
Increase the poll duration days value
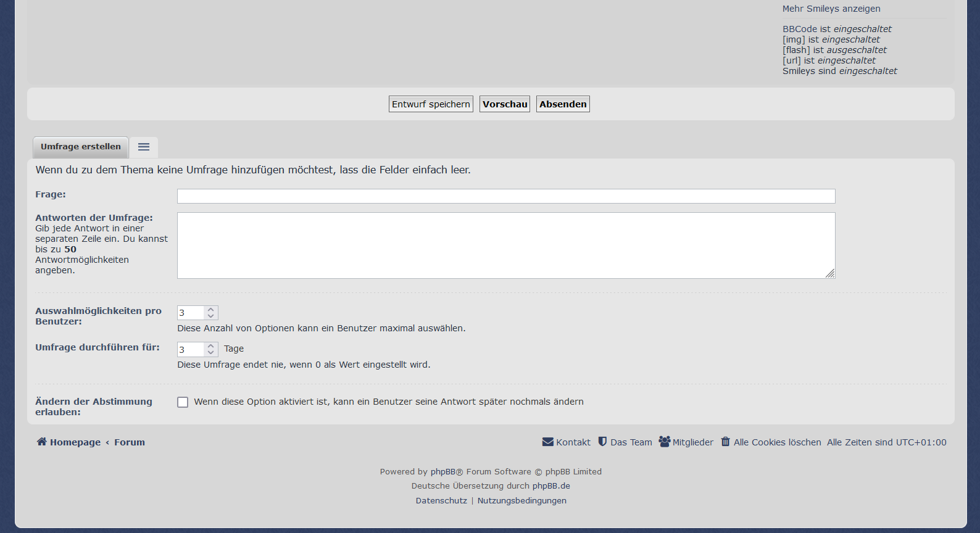pyautogui.click(x=211, y=346)
